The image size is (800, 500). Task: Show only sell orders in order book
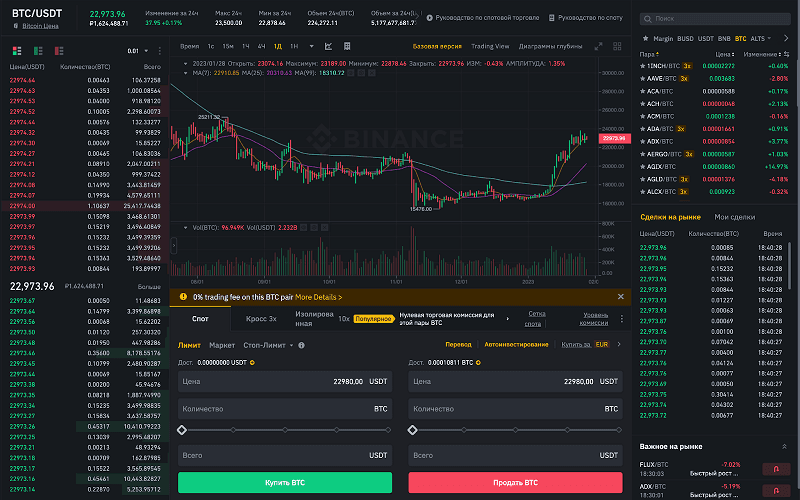pyautogui.click(x=59, y=51)
